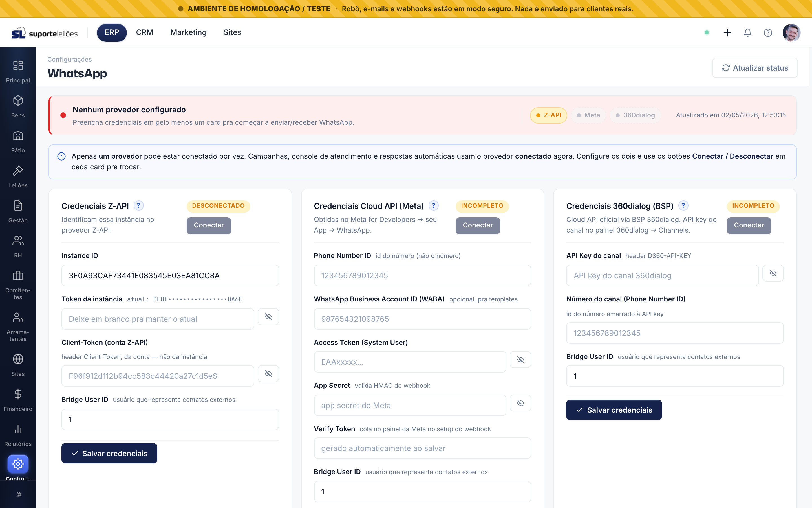Open the Principal dashboard sidebar icon
Screen dimensions: 812x508
[18, 65]
